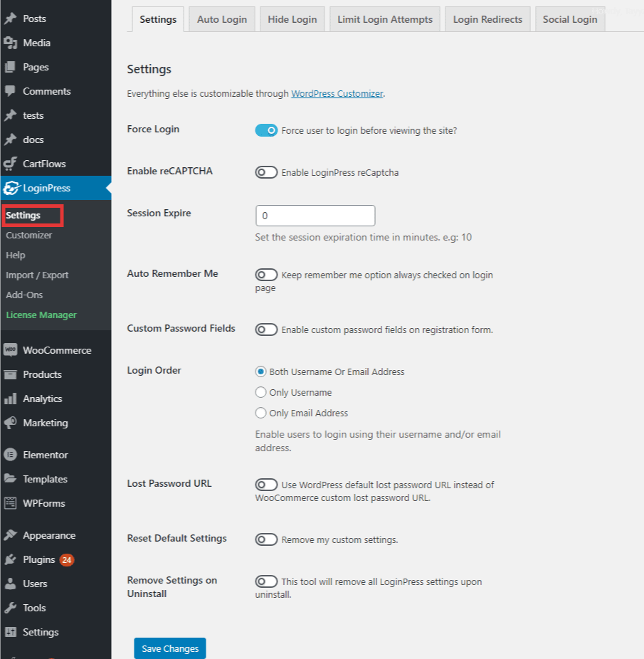This screenshot has width=644, height=659.
Task: Open the Templates menu label
Action: [x=45, y=479]
